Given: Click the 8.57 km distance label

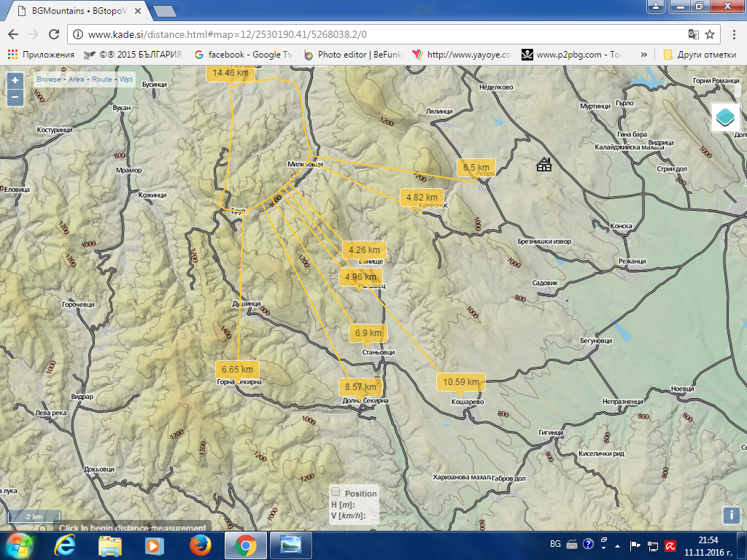Looking at the screenshot, I should click(360, 387).
